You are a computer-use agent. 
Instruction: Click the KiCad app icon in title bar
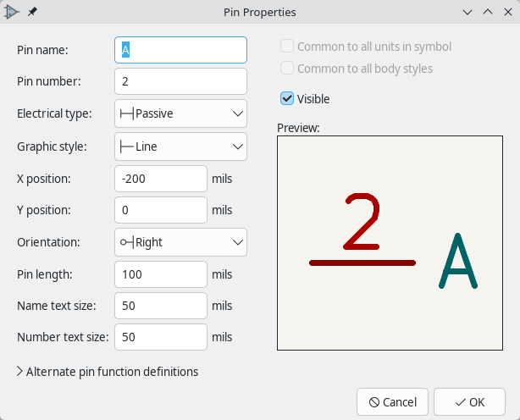(x=12, y=13)
